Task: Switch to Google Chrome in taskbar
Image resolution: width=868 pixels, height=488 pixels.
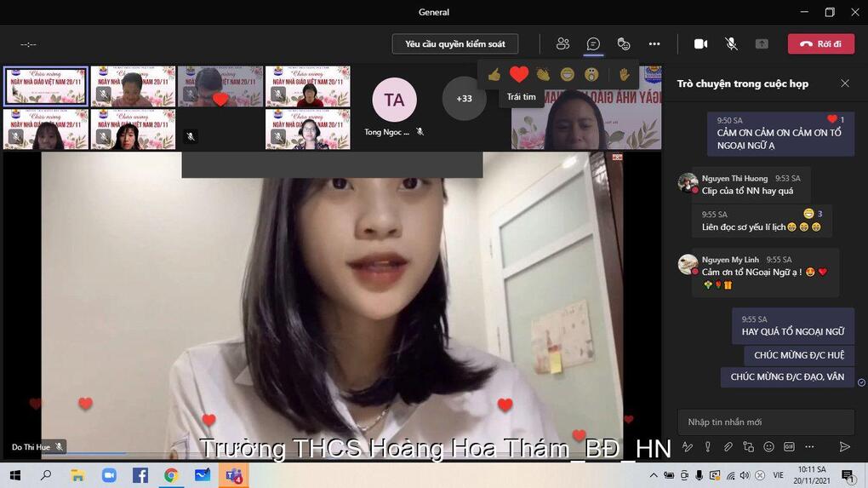Action: click(171, 475)
